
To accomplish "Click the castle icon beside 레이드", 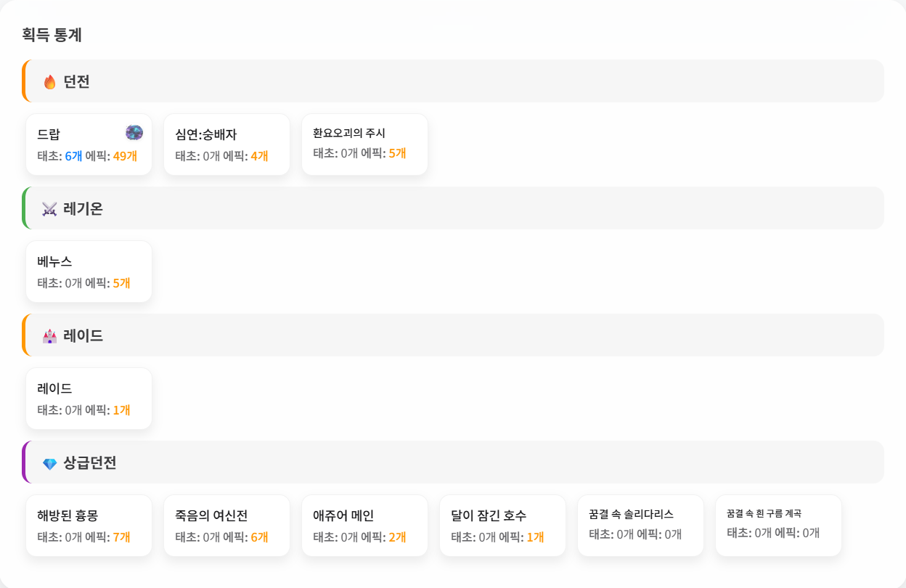I will click(49, 336).
